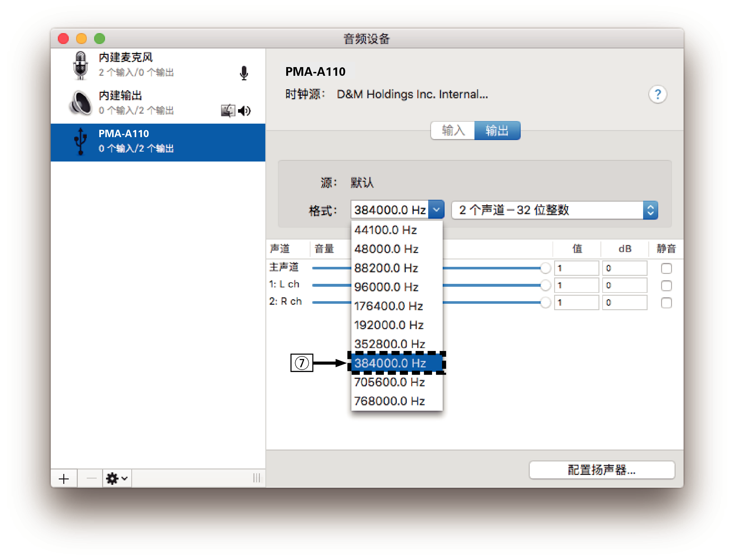Select 44100.0 Hz from the list
The width and height of the screenshot is (734, 560).
[385, 229]
